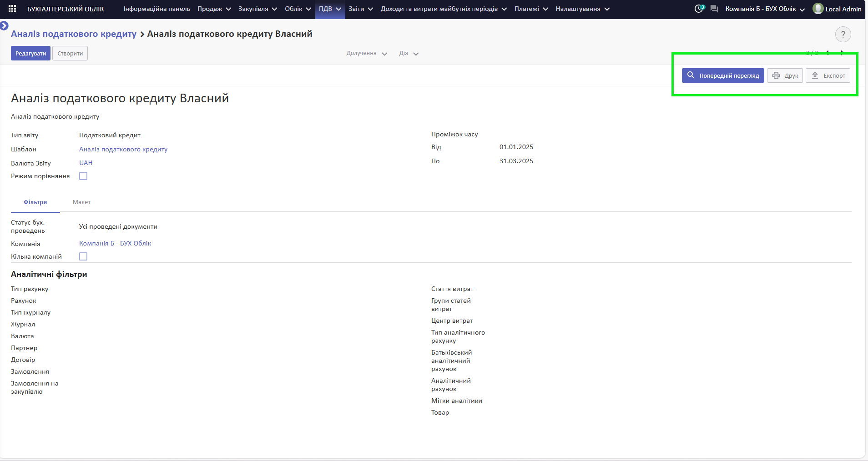Open company switcher Компанія Б - БУХ Облік

pyautogui.click(x=765, y=9)
